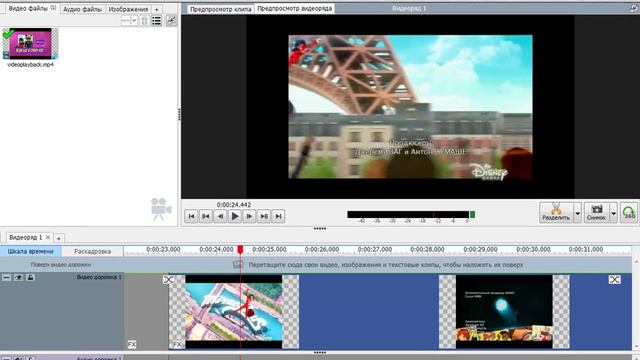Screen dimensions: 640x360
Task: Click the videoplayback.mp4 file name
Action: (x=30, y=64)
